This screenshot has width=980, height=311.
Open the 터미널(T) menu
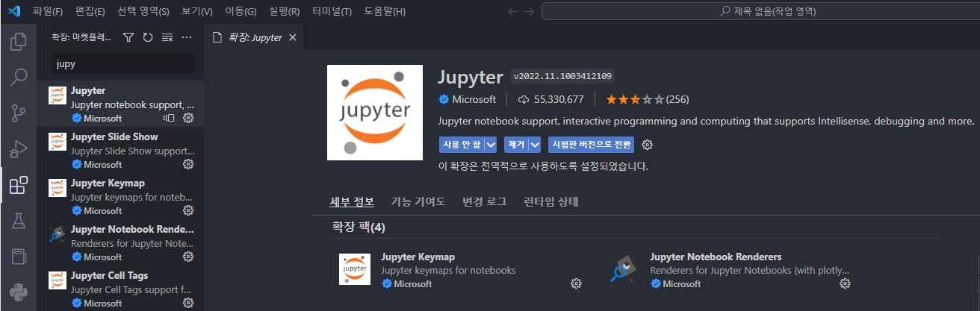[332, 11]
